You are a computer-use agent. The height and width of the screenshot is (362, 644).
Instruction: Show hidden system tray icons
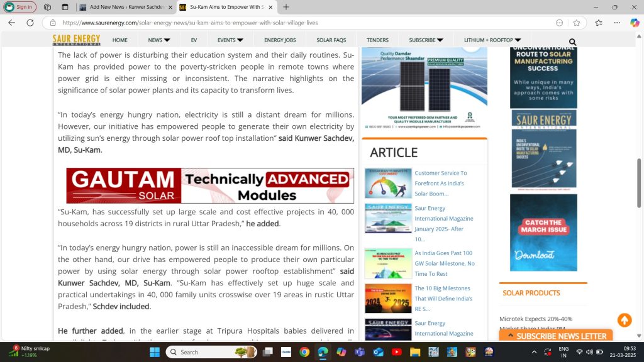pos(534,352)
